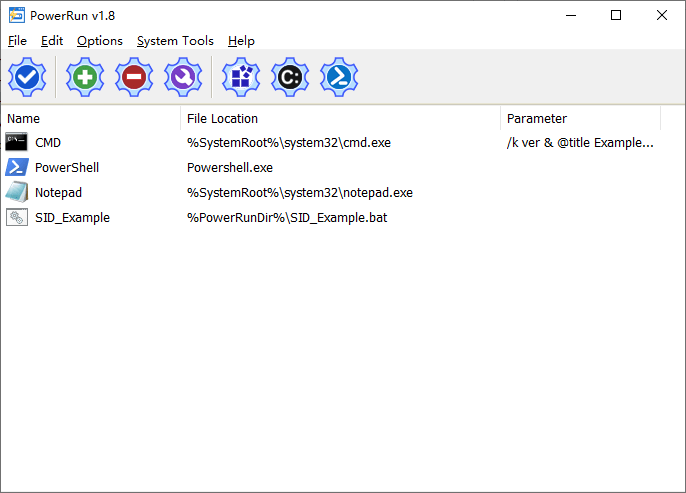Image resolution: width=686 pixels, height=493 pixels.
Task: Select the PowerShell list entry
Action: tap(66, 167)
